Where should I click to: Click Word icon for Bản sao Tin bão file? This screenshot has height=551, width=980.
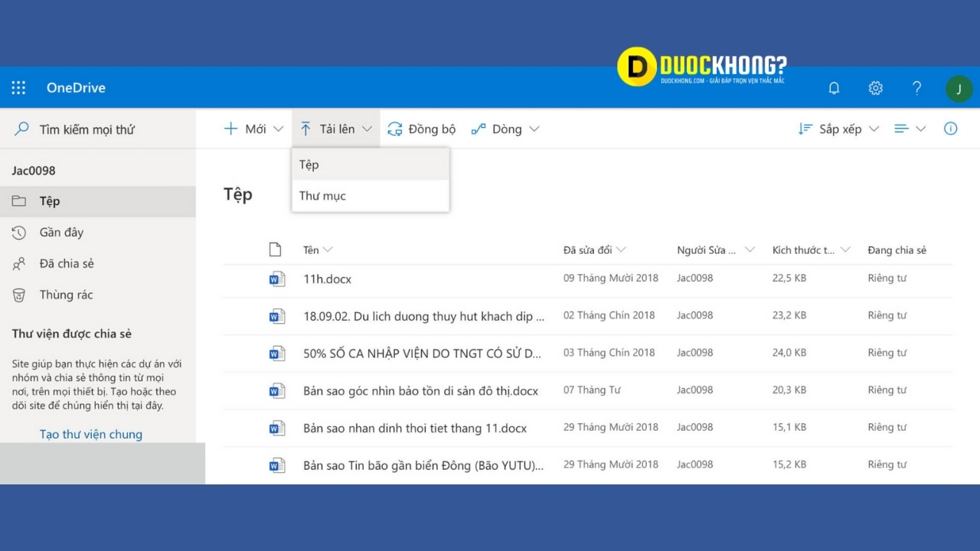tap(276, 465)
